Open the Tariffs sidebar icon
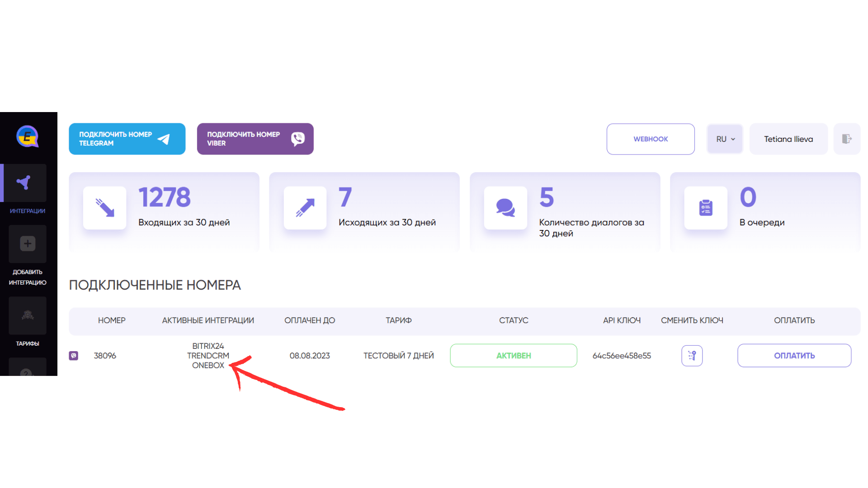 27,315
